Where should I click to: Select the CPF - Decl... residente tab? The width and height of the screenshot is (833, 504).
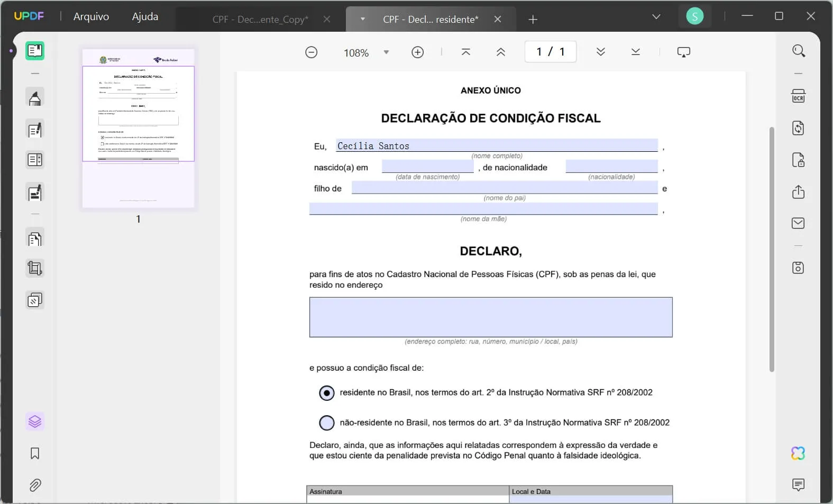pos(431,20)
